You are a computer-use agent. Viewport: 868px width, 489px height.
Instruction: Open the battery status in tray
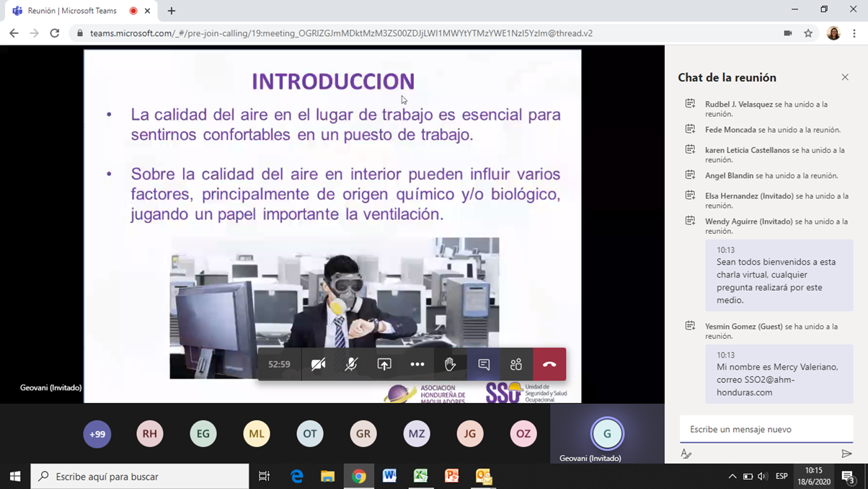748,476
